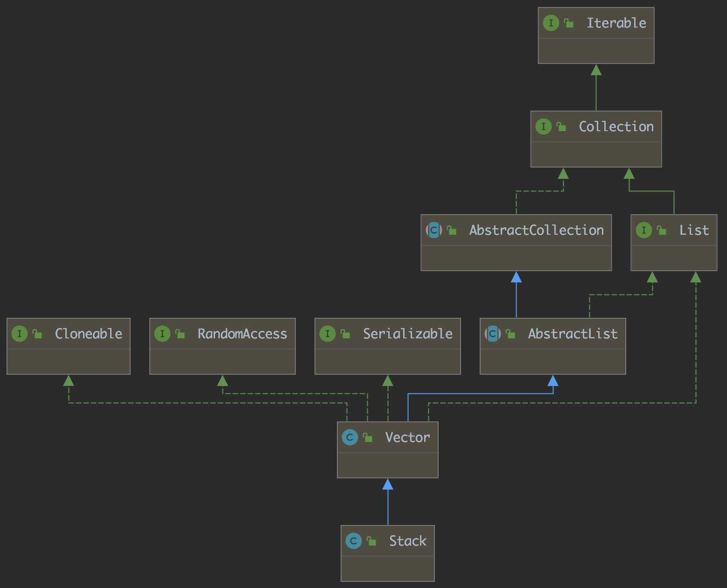Click the abstract class icon on AbstractCollection
This screenshot has width=727, height=588.
433,230
